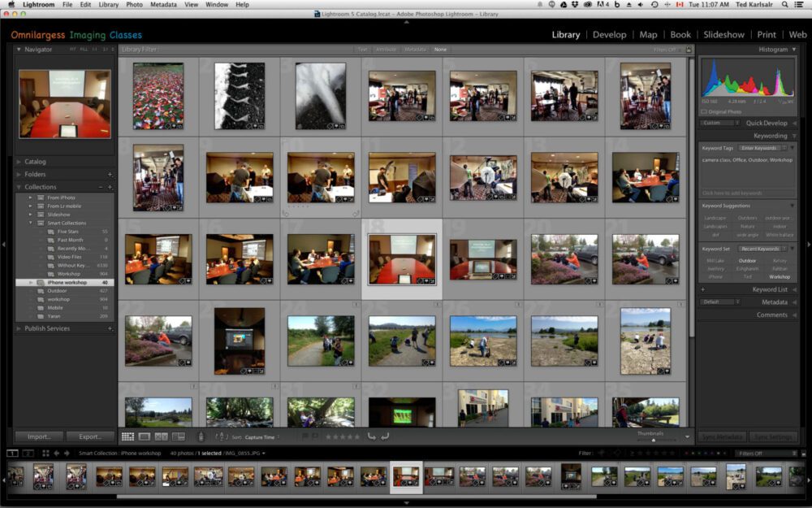Open the toolbar options triangle menu

tap(687, 437)
